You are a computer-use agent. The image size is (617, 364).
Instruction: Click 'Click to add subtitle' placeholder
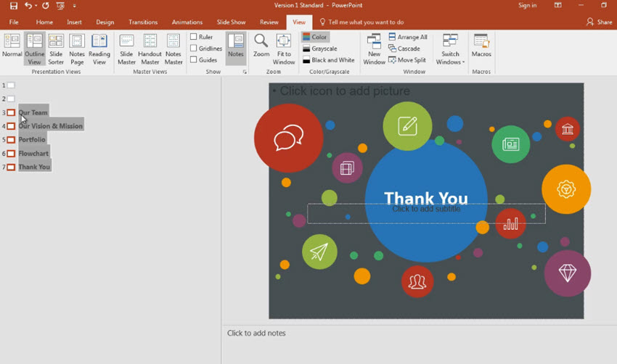[426, 209]
